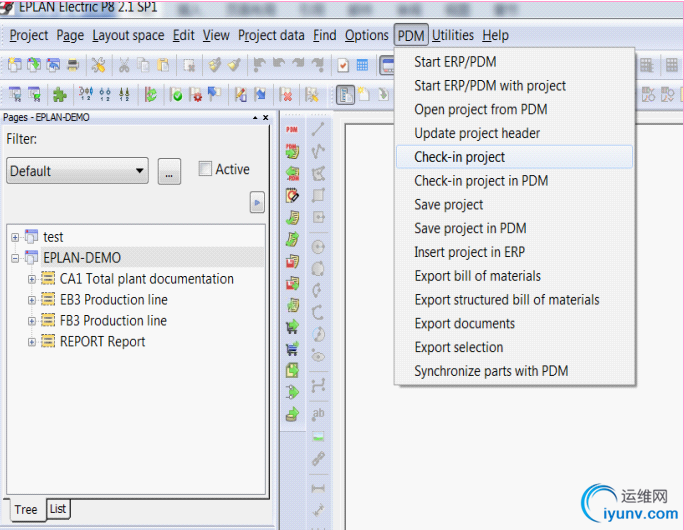
Task: Click the filter ellipsis browse button
Action: (169, 171)
